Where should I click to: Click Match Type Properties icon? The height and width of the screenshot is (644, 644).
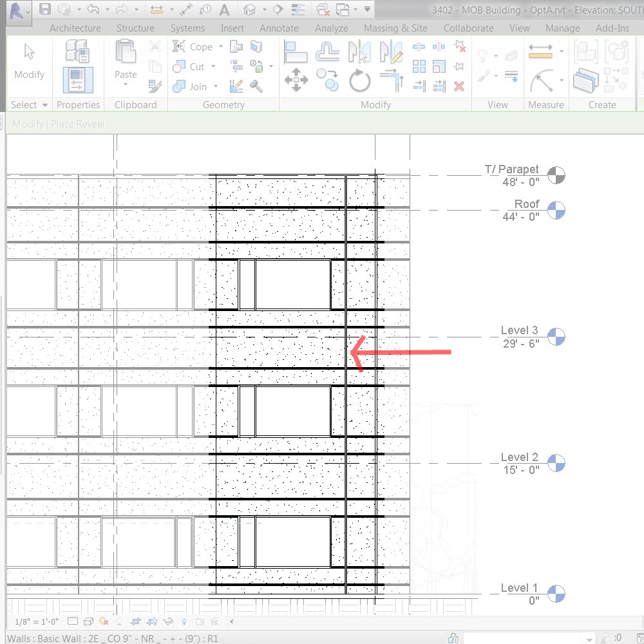tap(155, 86)
